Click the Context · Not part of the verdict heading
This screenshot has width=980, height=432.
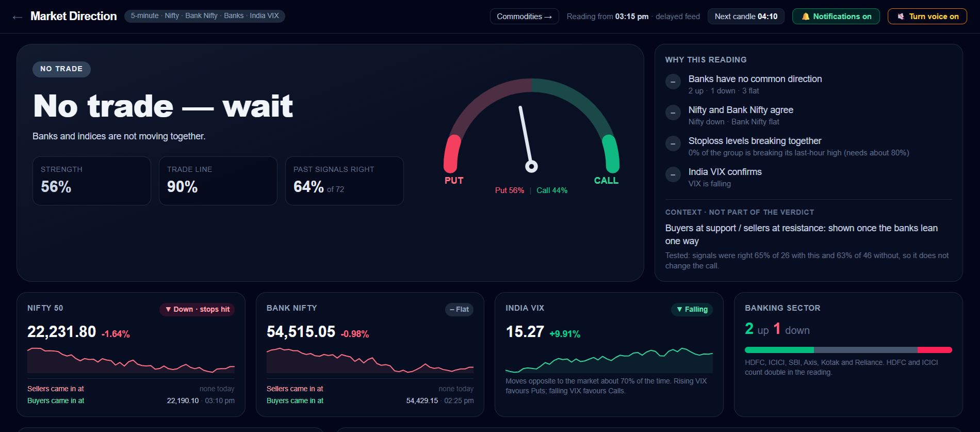pos(740,212)
